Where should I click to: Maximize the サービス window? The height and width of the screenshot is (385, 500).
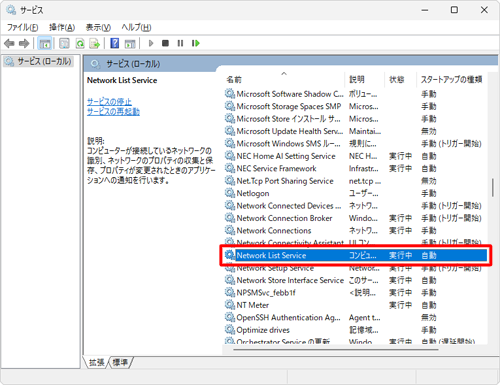[x=454, y=10]
